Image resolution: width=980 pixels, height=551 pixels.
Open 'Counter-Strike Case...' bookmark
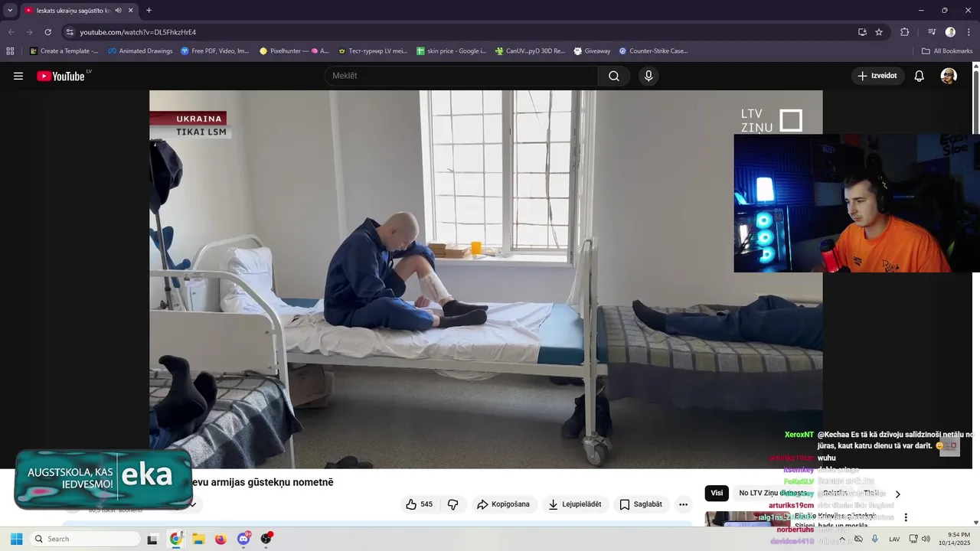coord(653,51)
